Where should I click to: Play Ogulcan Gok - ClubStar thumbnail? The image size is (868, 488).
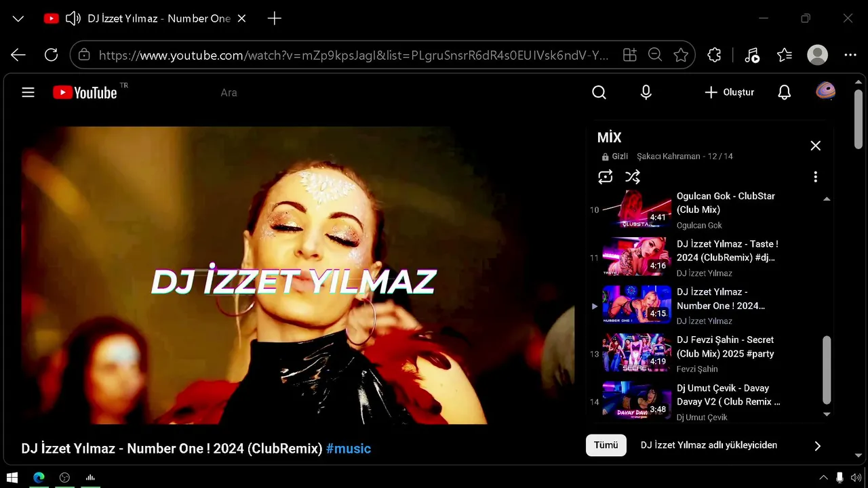coord(637,209)
